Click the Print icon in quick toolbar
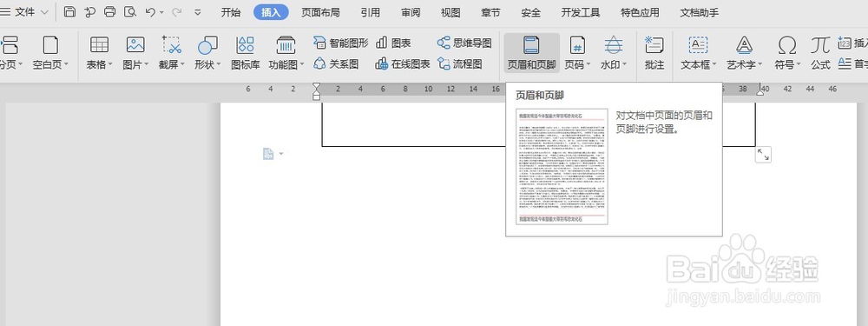Image resolution: width=868 pixels, height=326 pixels. 110,11
